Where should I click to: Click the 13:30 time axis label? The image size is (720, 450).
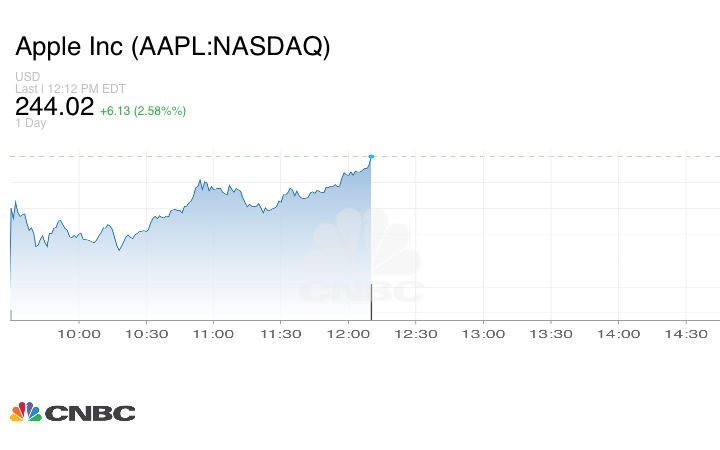pos(550,334)
